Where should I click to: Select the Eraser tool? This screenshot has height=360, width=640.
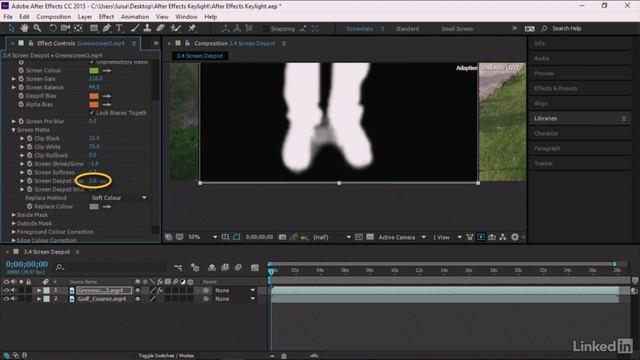(x=160, y=28)
